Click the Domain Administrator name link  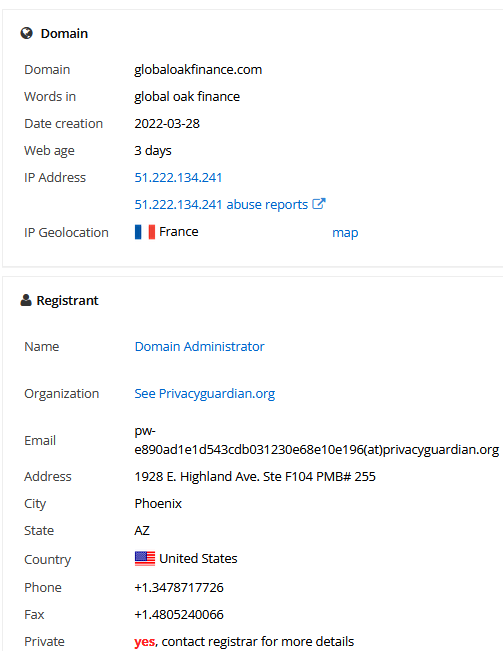pos(199,346)
